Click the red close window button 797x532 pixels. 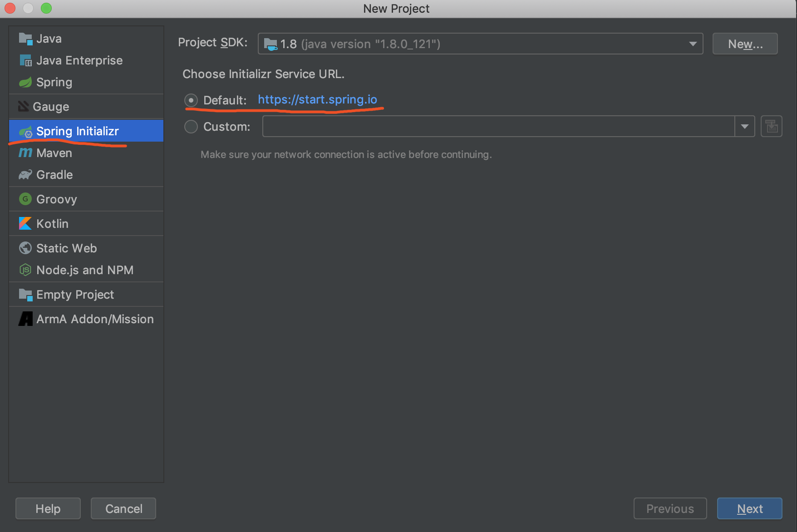10,8
